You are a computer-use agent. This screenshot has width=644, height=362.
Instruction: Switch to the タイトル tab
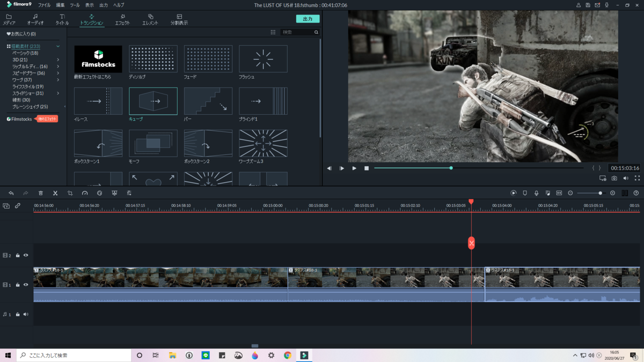pyautogui.click(x=62, y=20)
